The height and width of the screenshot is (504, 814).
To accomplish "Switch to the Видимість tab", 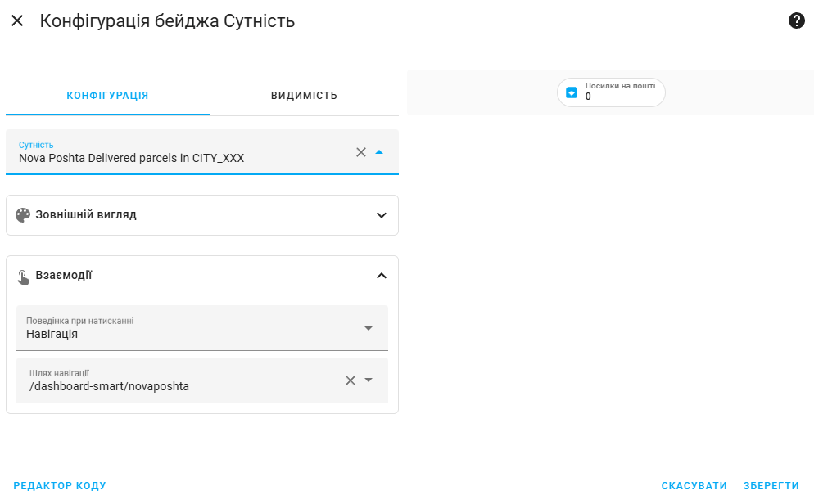I will pyautogui.click(x=304, y=96).
